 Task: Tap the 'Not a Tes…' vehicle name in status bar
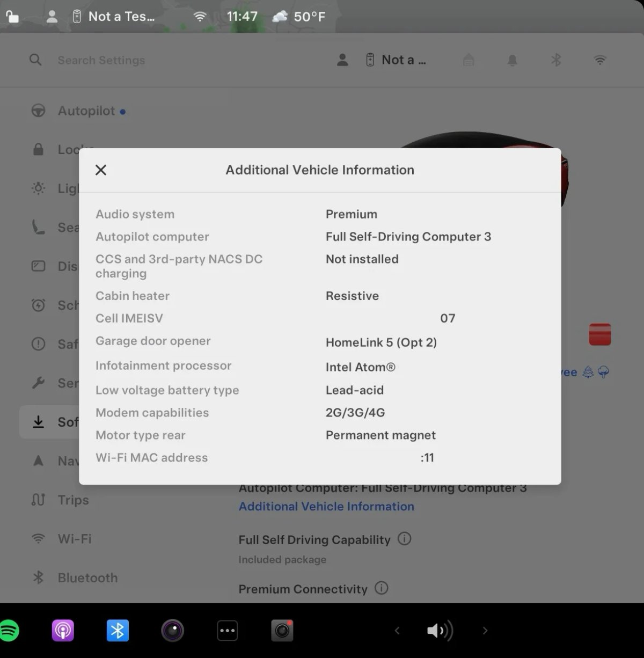pyautogui.click(x=121, y=17)
